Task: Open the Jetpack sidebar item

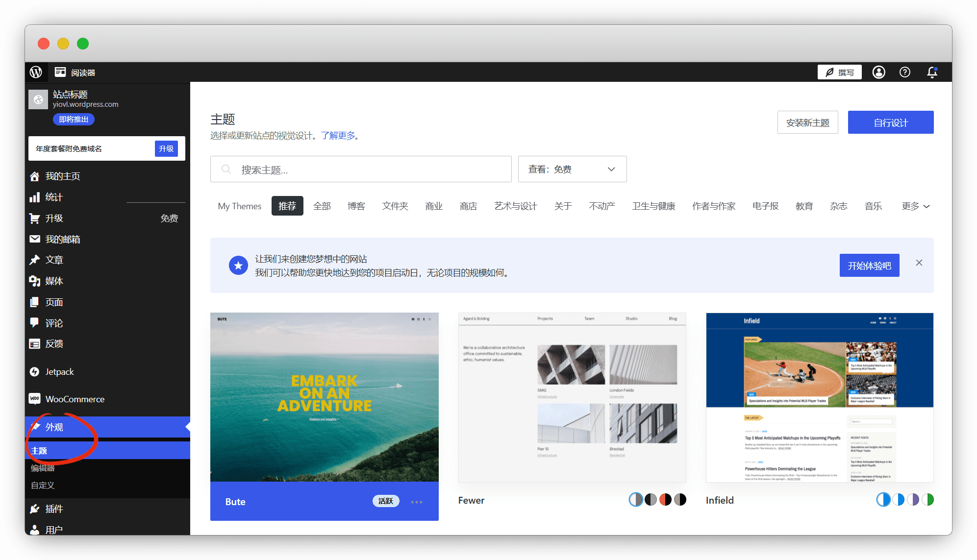Action: (x=59, y=371)
